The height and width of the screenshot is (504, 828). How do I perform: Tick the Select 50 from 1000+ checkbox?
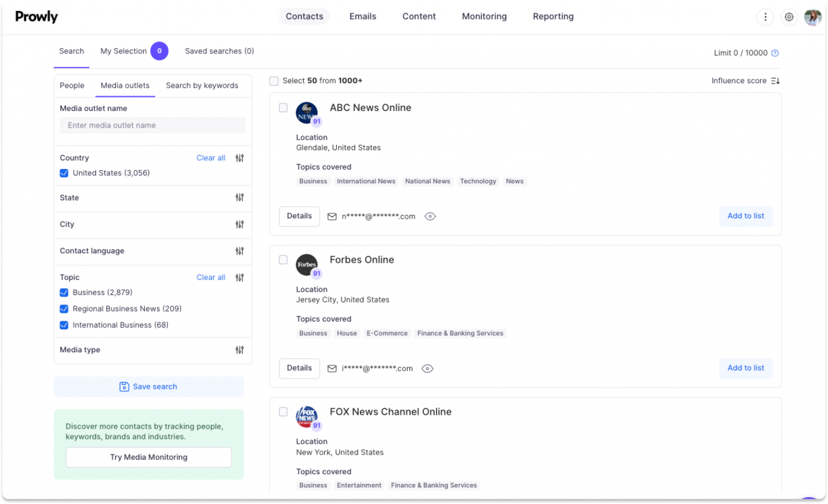coord(274,81)
